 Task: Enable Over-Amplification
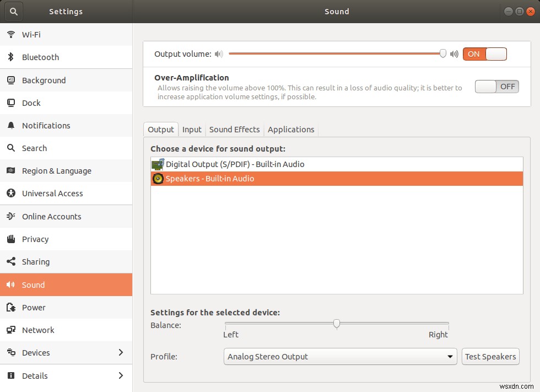coord(496,87)
